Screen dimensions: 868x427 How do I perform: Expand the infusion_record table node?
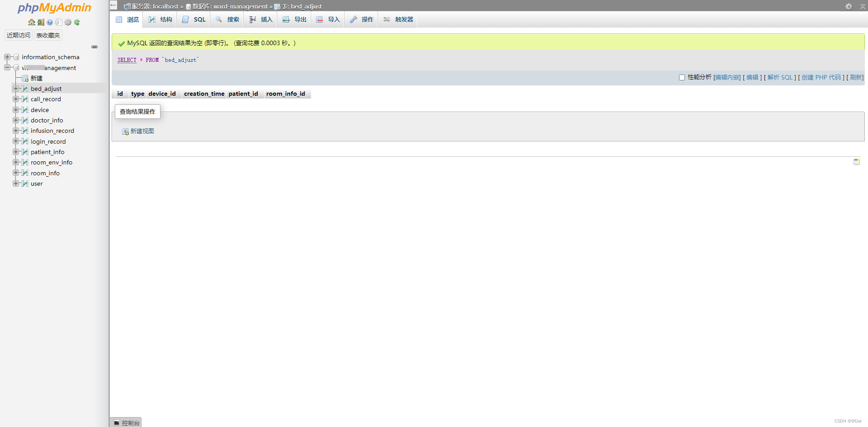[x=16, y=131]
